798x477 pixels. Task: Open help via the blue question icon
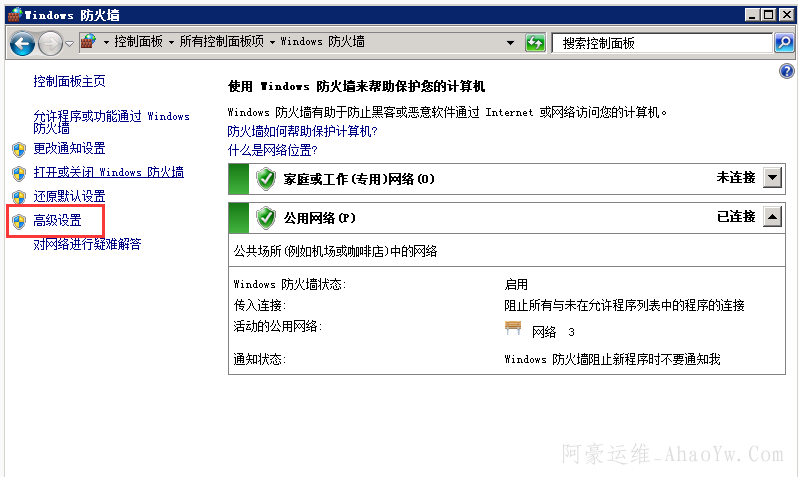786,71
